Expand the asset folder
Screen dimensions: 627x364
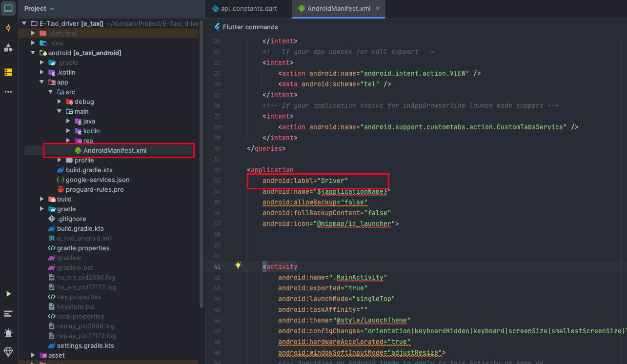tap(33, 355)
